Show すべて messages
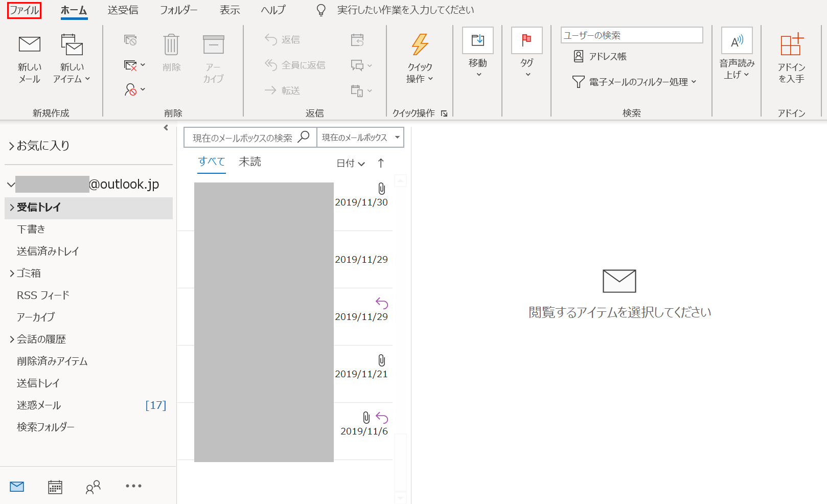This screenshot has width=827, height=504. click(x=212, y=162)
